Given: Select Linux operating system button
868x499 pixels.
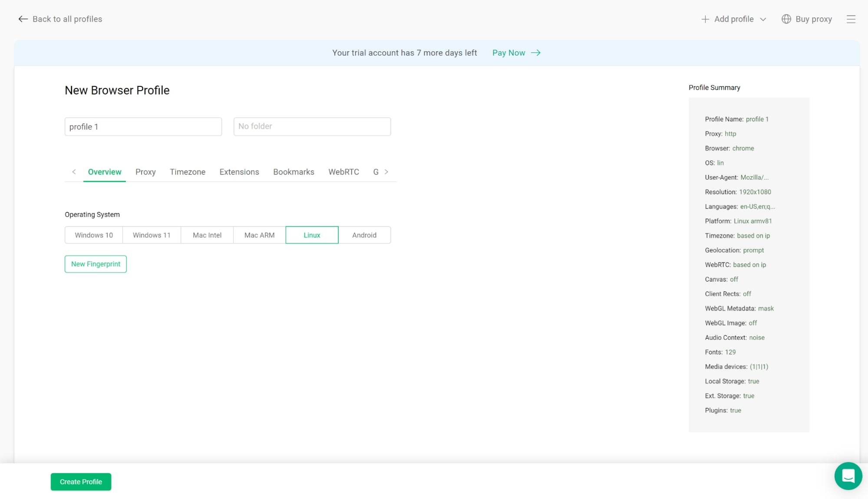Looking at the screenshot, I should [311, 235].
